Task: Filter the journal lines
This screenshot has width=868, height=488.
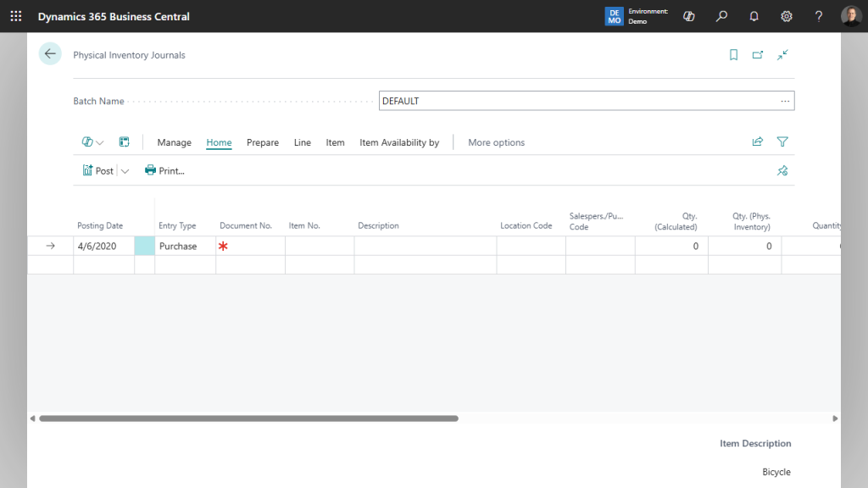Action: pos(782,141)
